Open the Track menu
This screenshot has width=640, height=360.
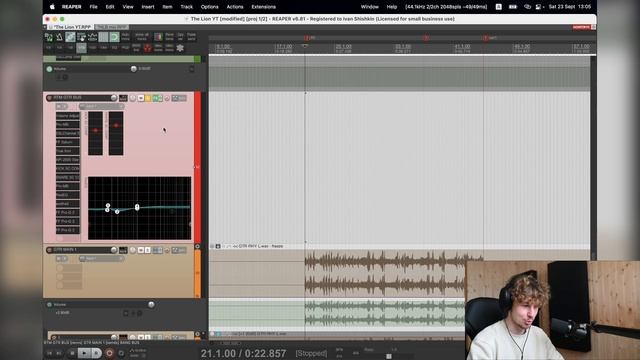pos(187,7)
